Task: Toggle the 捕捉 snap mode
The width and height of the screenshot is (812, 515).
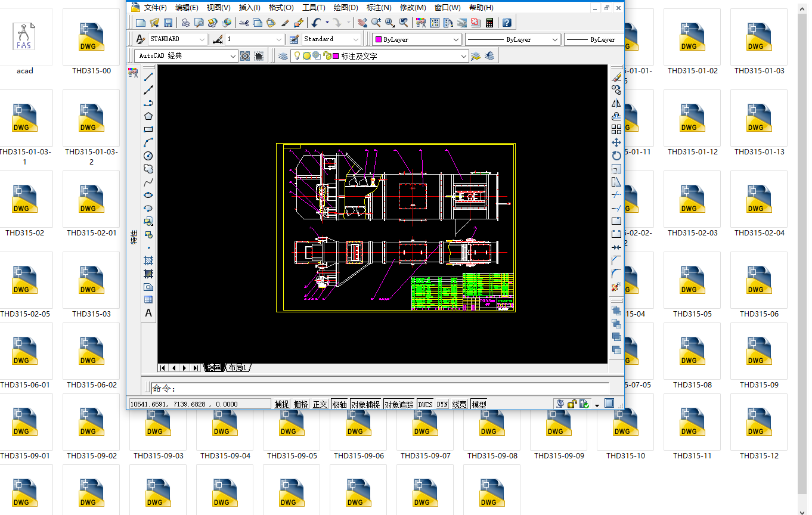Action: pyautogui.click(x=282, y=404)
